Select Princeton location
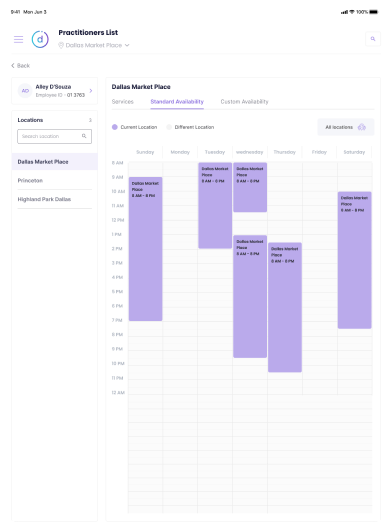Viewport: 392px width, 522px height. [55, 180]
